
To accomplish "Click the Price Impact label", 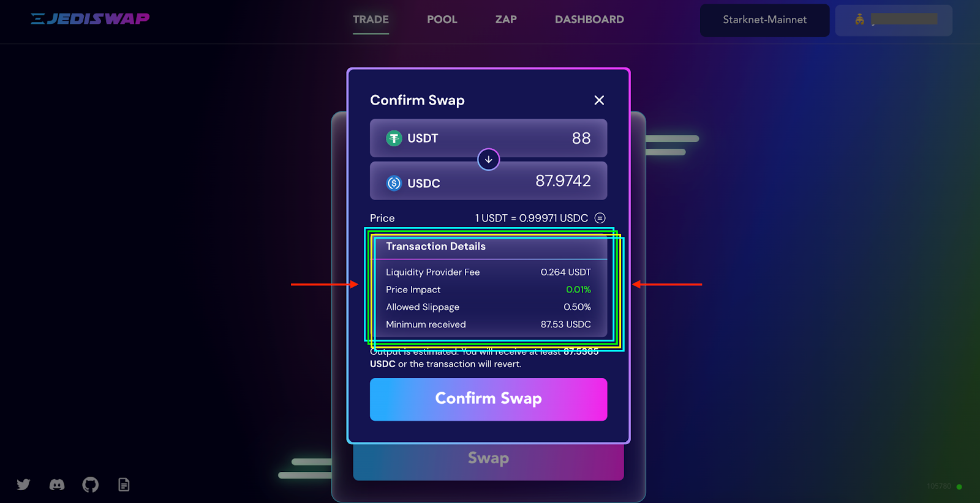I will 413,289.
